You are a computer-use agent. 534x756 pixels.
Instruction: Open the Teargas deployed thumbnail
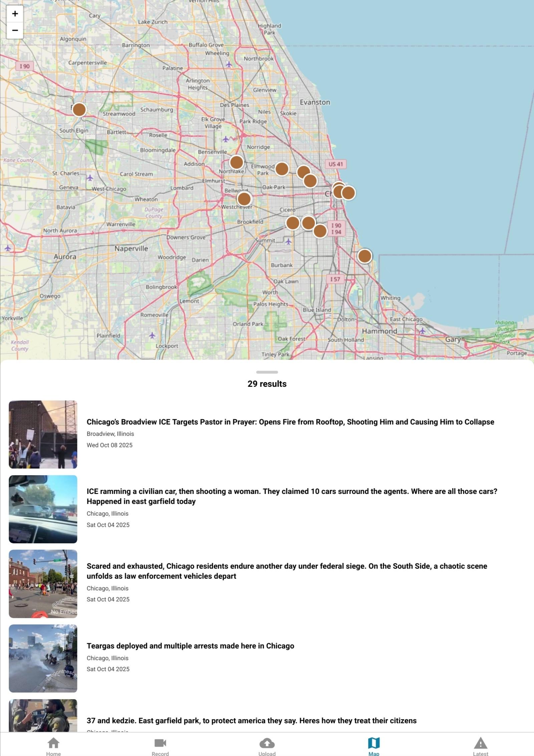point(43,658)
